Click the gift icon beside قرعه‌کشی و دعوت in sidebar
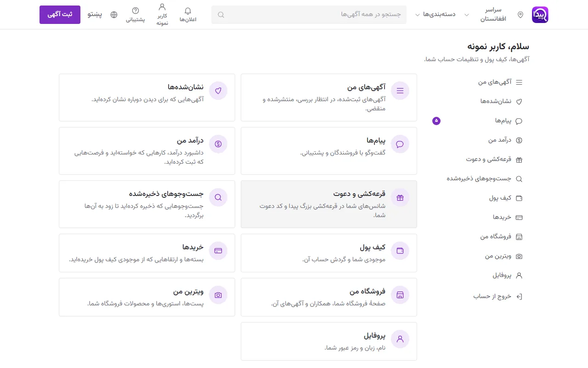This screenshot has height=368, width=588. 519,160
